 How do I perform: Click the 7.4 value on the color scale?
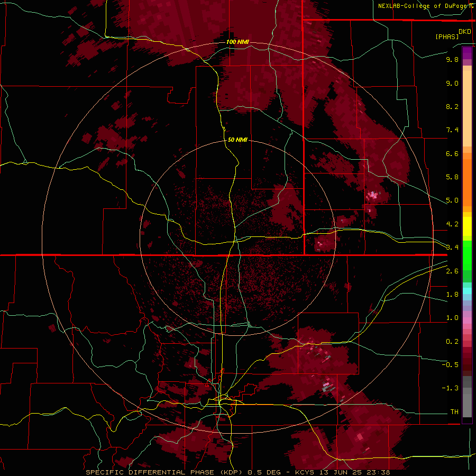[x=452, y=130]
